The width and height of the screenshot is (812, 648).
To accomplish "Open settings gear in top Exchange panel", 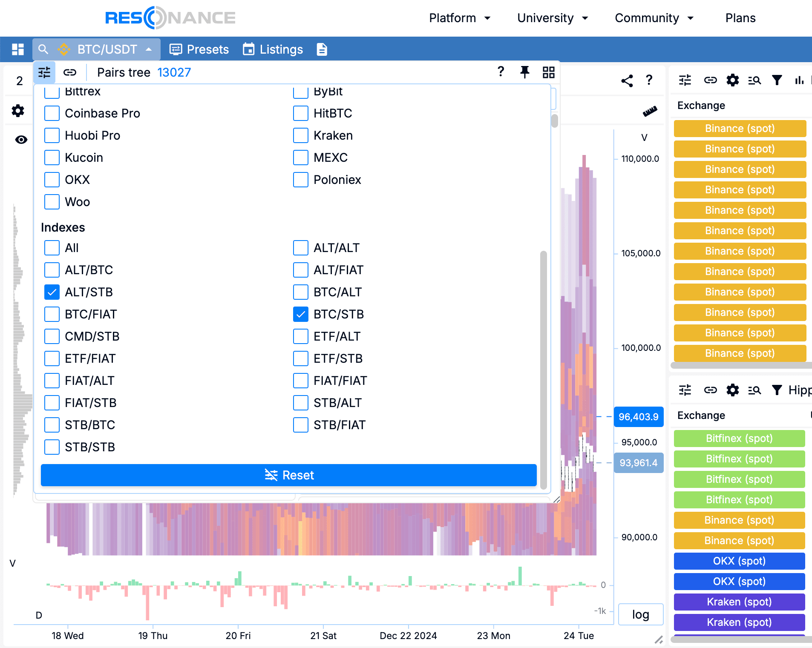I will coord(733,80).
